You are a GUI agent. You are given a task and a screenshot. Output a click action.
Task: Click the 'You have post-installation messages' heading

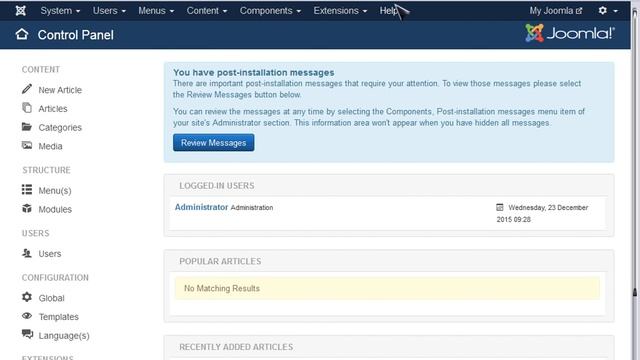pos(253,72)
